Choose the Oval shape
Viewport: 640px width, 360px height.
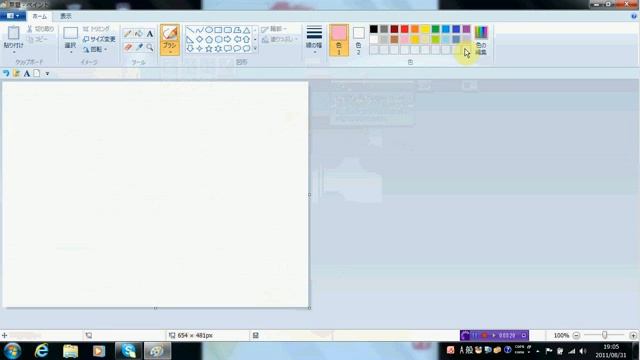(209, 30)
